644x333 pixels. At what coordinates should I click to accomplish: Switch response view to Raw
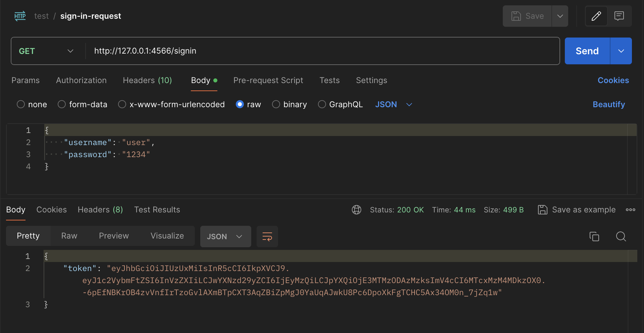point(69,236)
